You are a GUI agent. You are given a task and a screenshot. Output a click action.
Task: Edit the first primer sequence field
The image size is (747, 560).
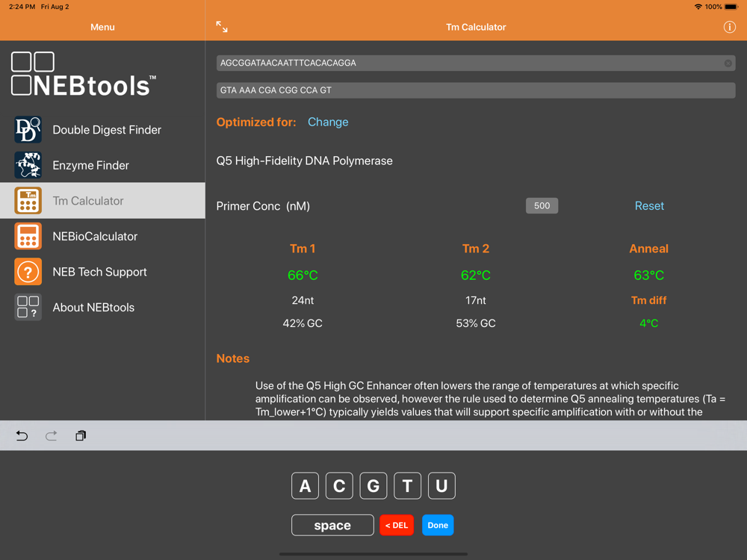point(475,63)
